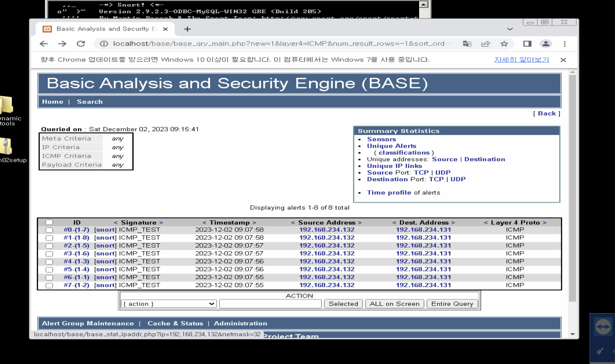Screen dimensions: 615x364
Task: Open Chrome's three-dot menu
Action: click(x=564, y=44)
